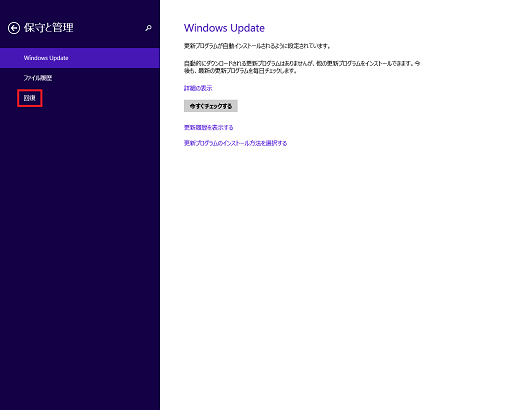This screenshot has width=512, height=410.
Task: Open the 回復 option highlighted in red
Action: (x=30, y=98)
